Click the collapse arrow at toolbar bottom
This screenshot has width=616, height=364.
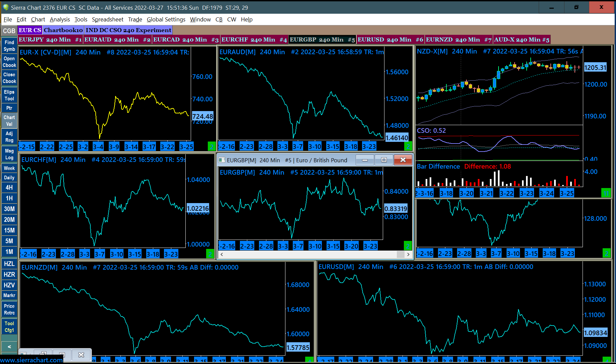(x=9, y=347)
